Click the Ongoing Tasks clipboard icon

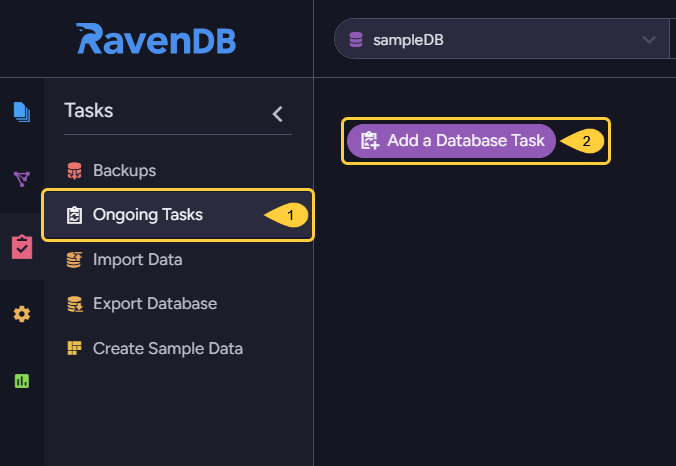click(74, 215)
